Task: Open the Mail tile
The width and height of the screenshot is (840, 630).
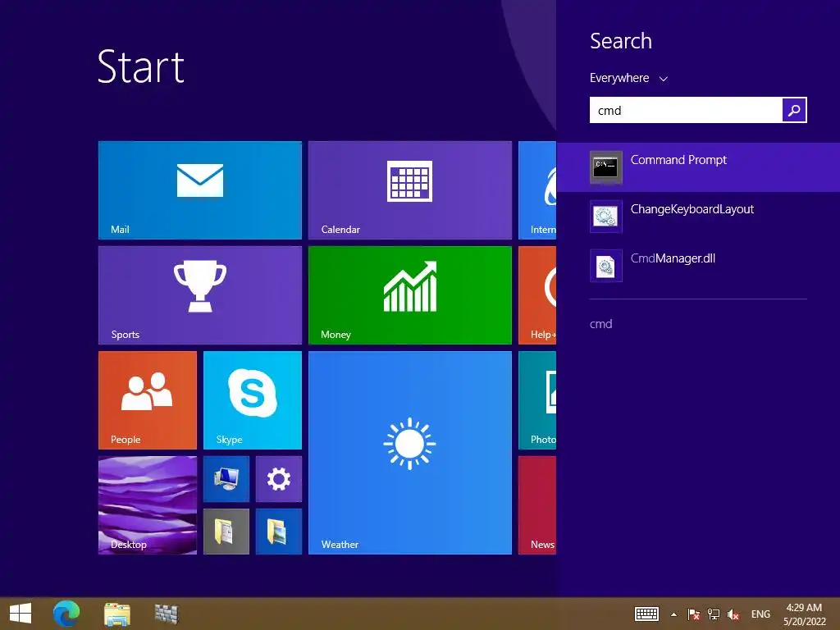Action: click(200, 190)
